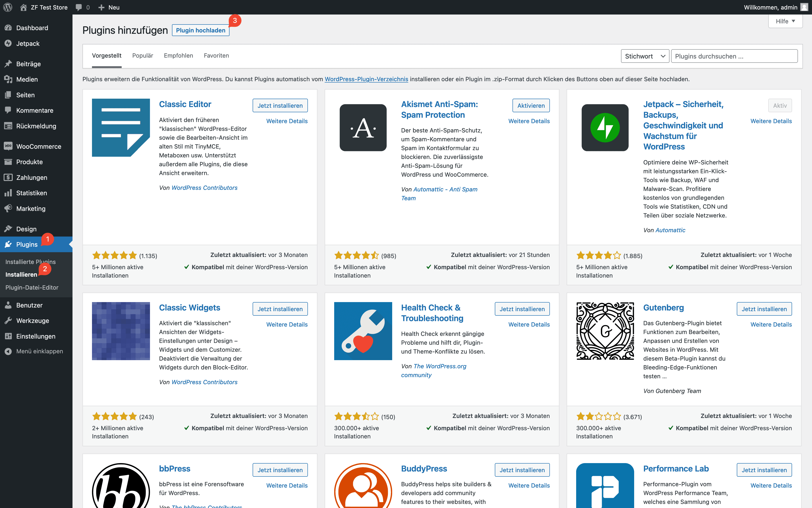Open the Plugin-Datei-Editor submenu item

tap(32, 287)
